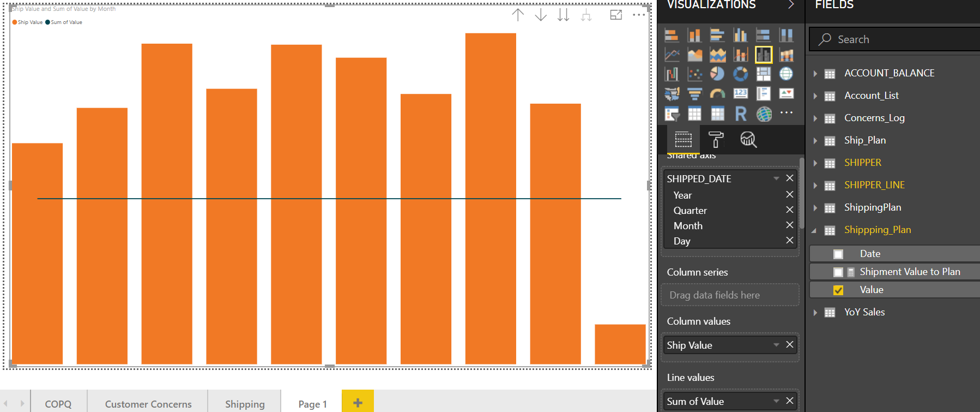The height and width of the screenshot is (412, 980).
Task: Insert a Slicer visual
Action: [672, 114]
